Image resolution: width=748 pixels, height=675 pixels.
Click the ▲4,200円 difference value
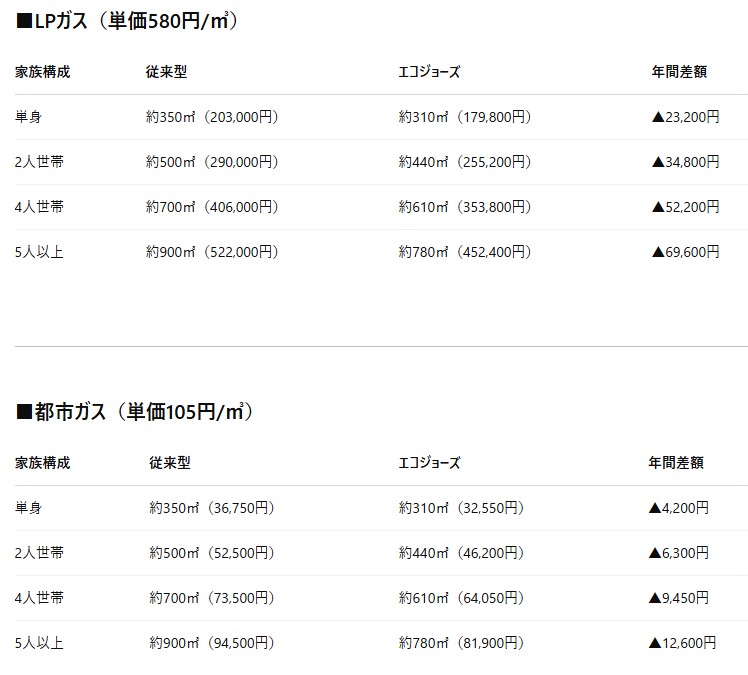click(x=679, y=508)
